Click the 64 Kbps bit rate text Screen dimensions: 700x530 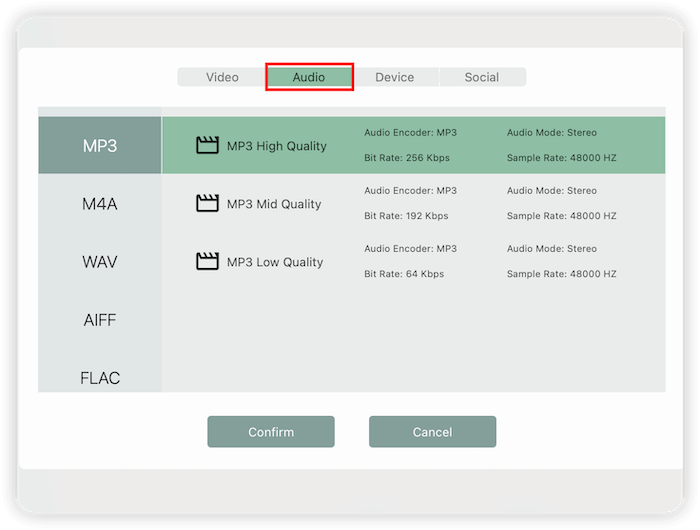403,274
